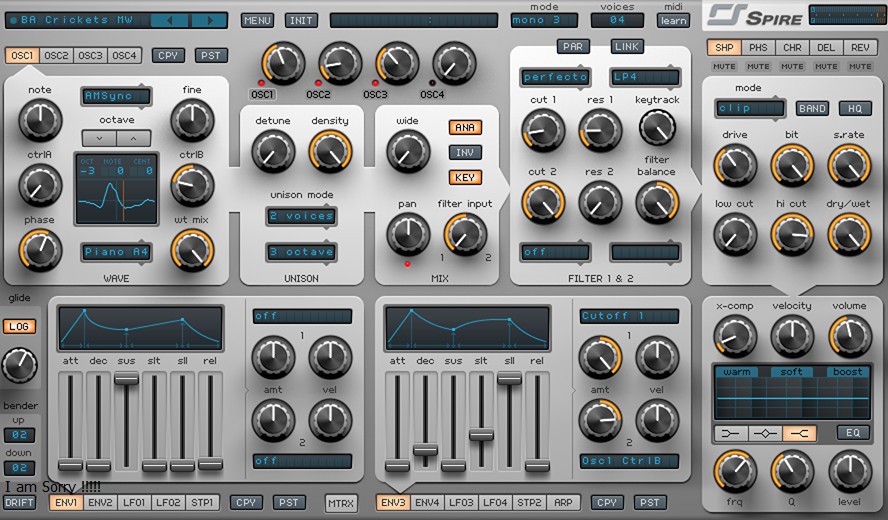Click the ctrlA knob
This screenshot has width=888, height=520.
click(40, 185)
